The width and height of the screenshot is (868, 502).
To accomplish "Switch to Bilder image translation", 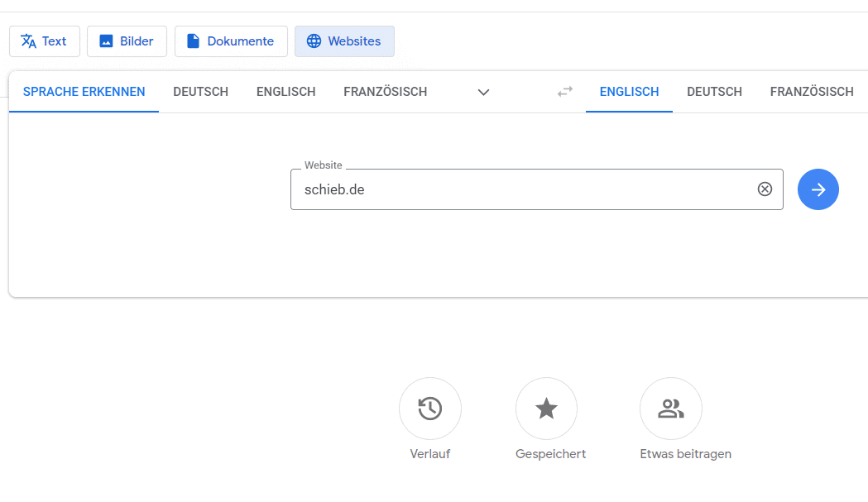I will 127,41.
